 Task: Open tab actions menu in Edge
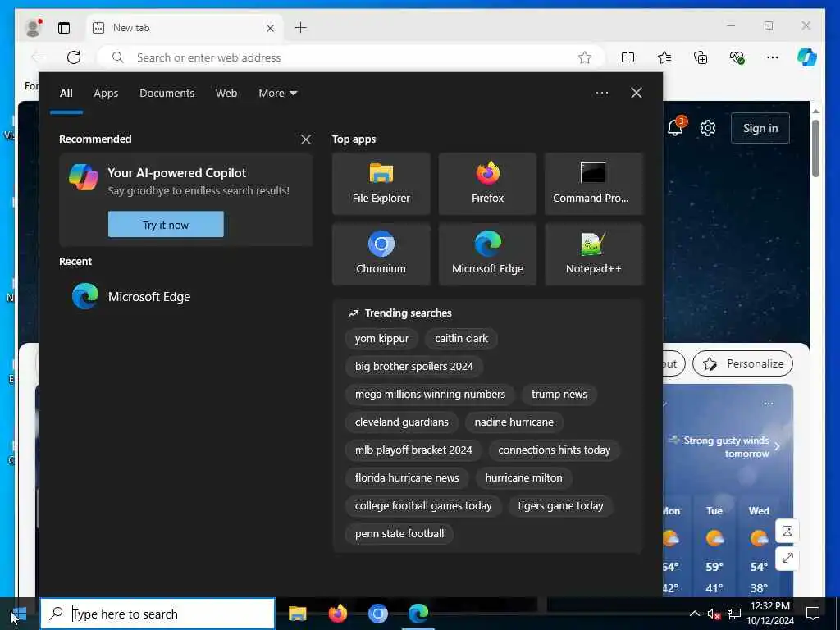click(x=64, y=28)
